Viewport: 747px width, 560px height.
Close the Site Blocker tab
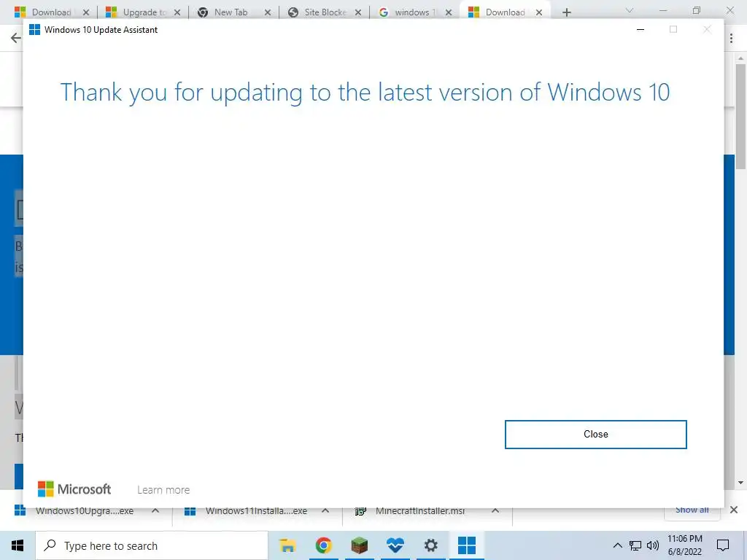(358, 12)
